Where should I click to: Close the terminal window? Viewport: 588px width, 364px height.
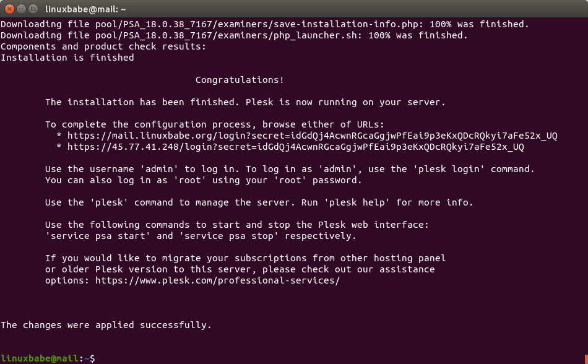point(9,9)
